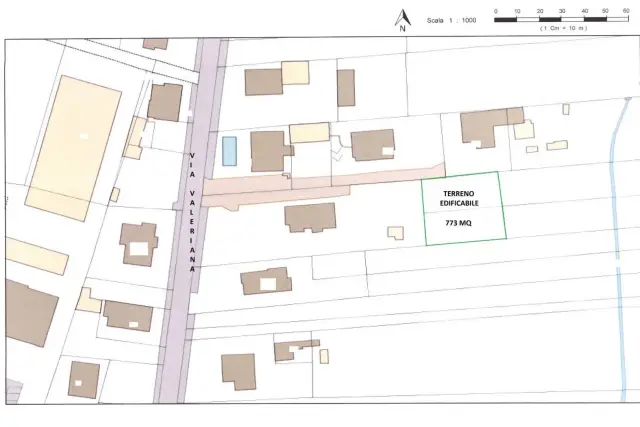Click the blue watercourse on the east side
Screen dimensions: 640x427
[x=618, y=249]
